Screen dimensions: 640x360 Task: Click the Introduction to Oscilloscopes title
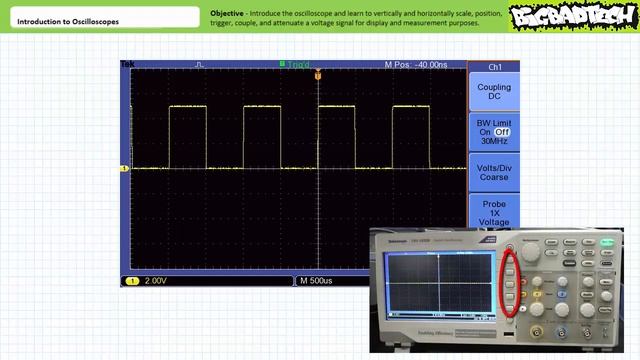pos(68,22)
